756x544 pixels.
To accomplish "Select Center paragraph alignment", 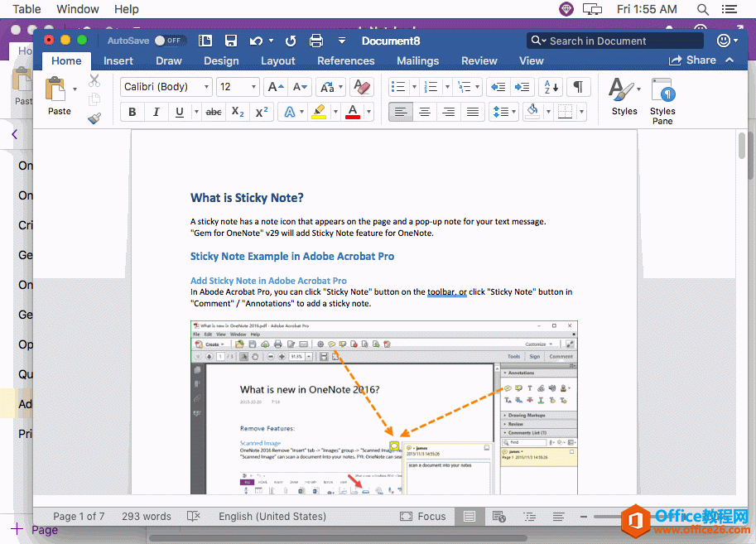I will click(425, 112).
